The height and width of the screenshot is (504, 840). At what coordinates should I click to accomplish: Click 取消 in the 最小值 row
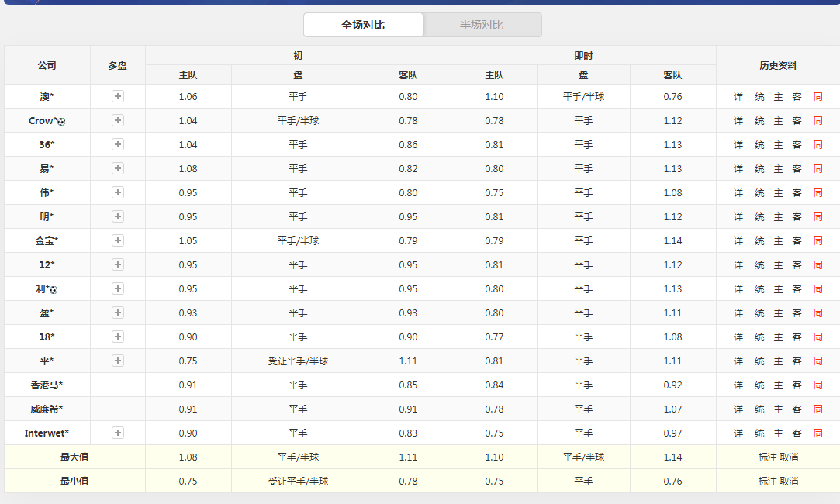pyautogui.click(x=789, y=482)
